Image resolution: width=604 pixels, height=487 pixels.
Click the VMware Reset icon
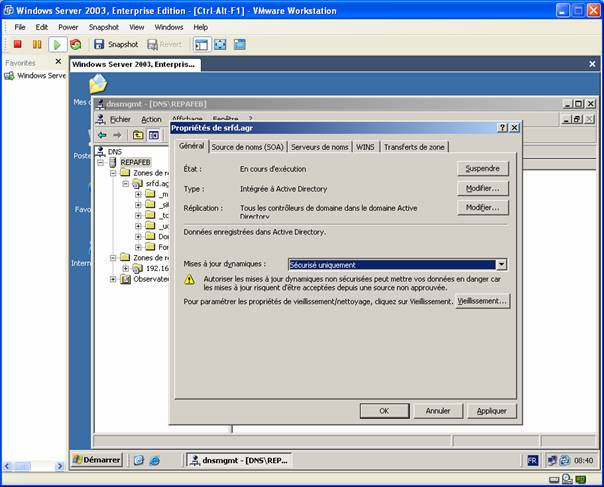pyautogui.click(x=76, y=45)
